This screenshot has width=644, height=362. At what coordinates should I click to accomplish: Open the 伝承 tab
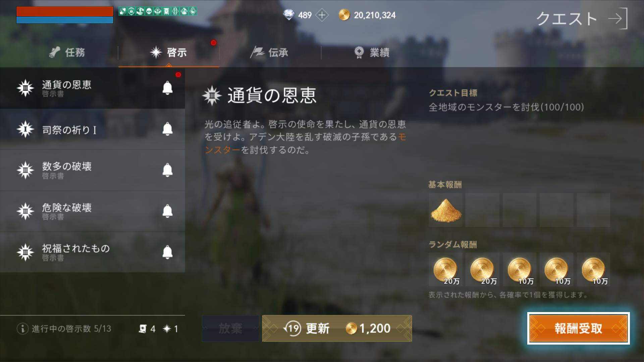tap(270, 53)
